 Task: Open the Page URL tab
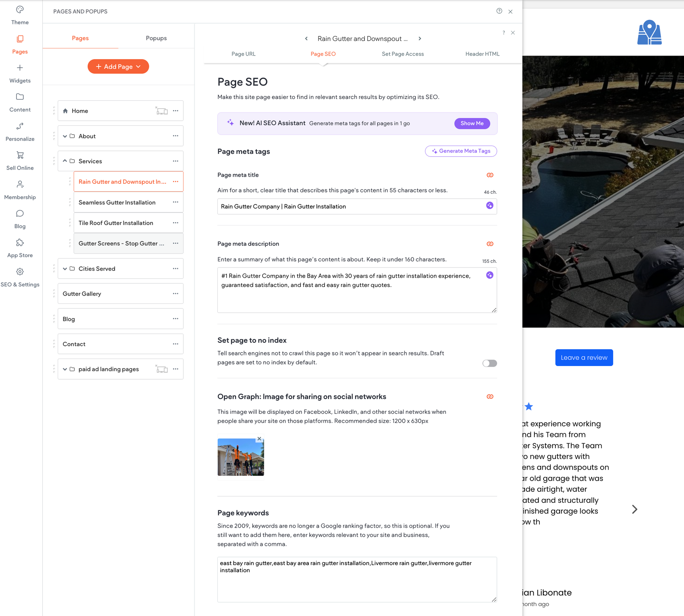[243, 54]
